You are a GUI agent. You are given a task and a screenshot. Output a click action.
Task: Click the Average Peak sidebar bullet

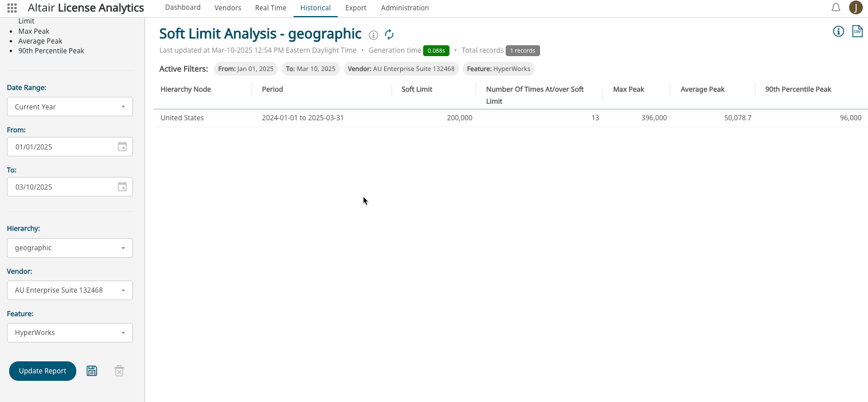40,41
